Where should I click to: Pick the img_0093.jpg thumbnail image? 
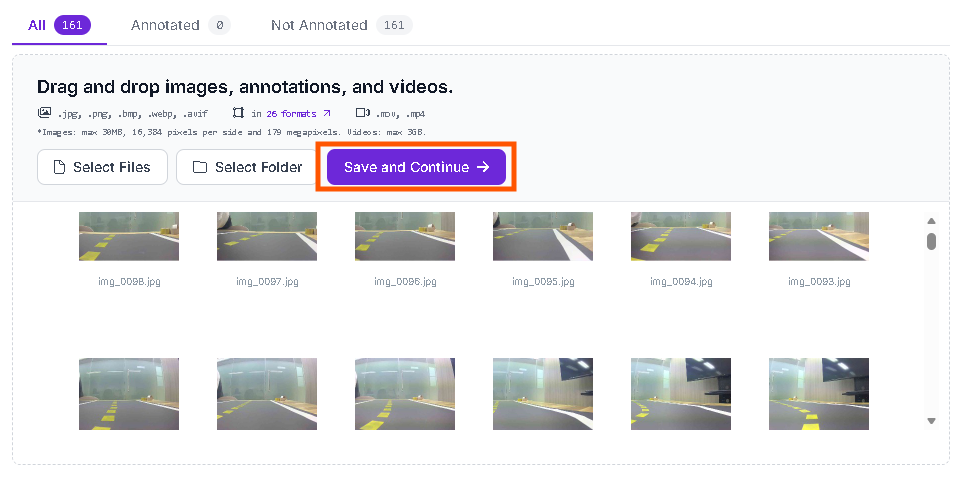(819, 236)
